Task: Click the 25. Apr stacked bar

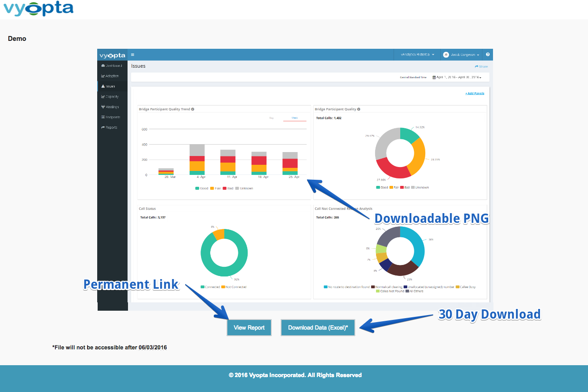Action: (290, 163)
